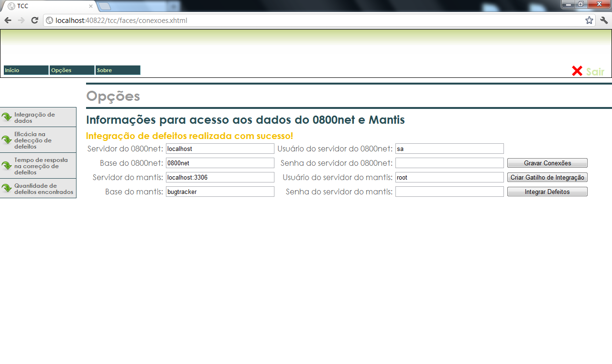Click Usuário do servidor do 0800net field
612x364 pixels.
coord(449,149)
